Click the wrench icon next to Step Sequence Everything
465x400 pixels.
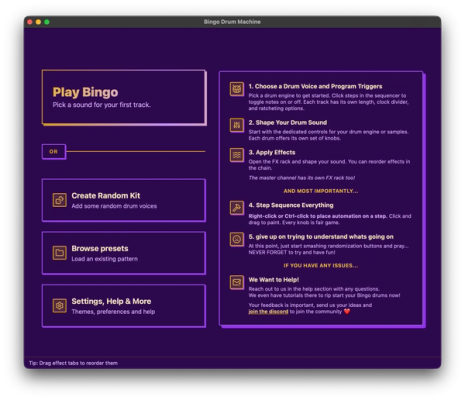coord(237,208)
